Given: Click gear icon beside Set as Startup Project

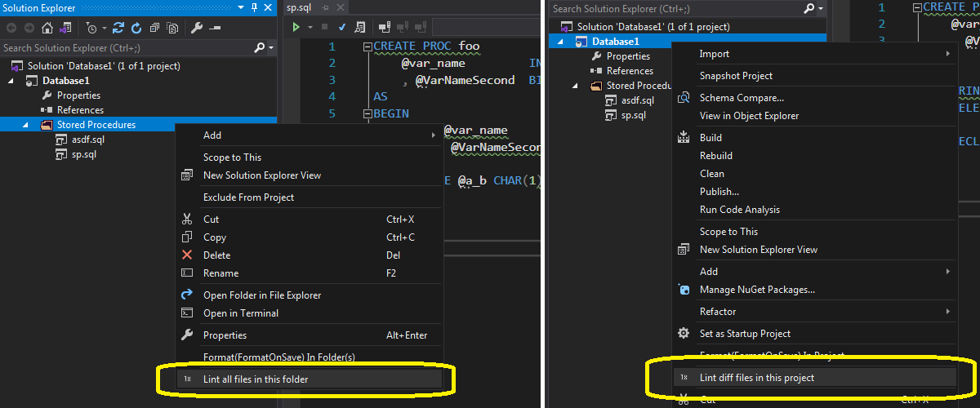Looking at the screenshot, I should coord(684,333).
